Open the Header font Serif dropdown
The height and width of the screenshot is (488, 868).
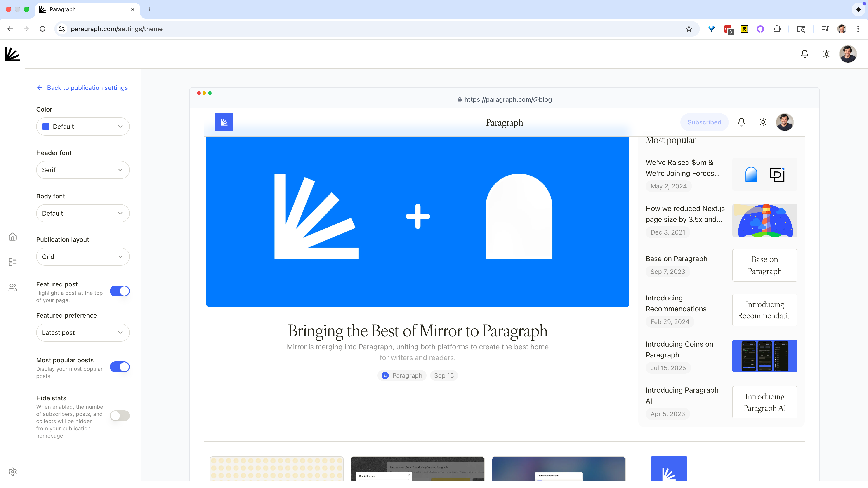tap(83, 170)
